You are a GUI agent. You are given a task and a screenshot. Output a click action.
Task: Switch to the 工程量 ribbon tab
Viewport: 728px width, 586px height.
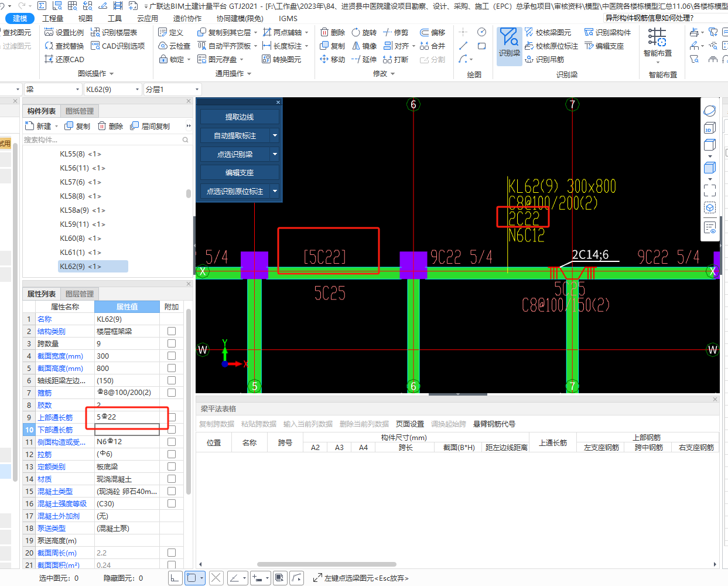coord(53,18)
